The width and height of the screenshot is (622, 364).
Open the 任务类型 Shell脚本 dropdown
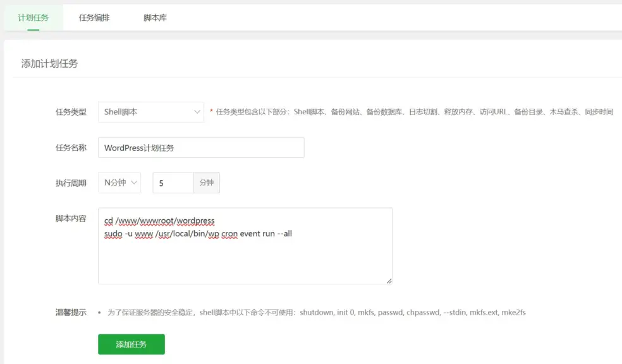150,112
